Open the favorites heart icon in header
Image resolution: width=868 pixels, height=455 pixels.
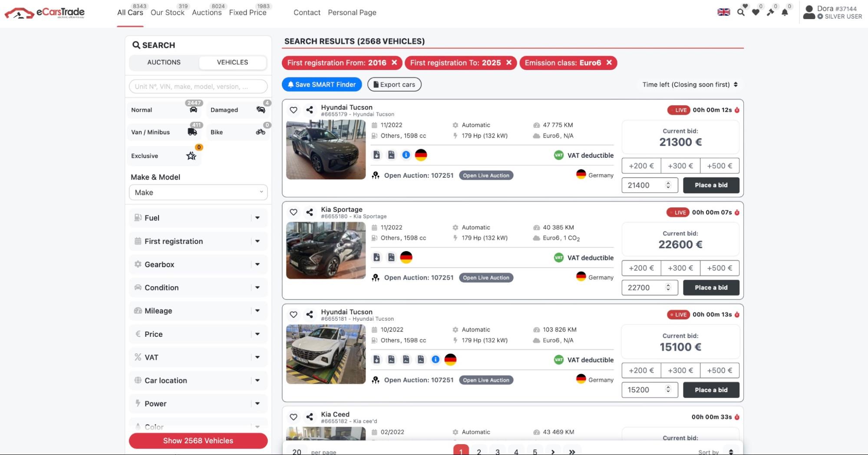pyautogui.click(x=756, y=12)
